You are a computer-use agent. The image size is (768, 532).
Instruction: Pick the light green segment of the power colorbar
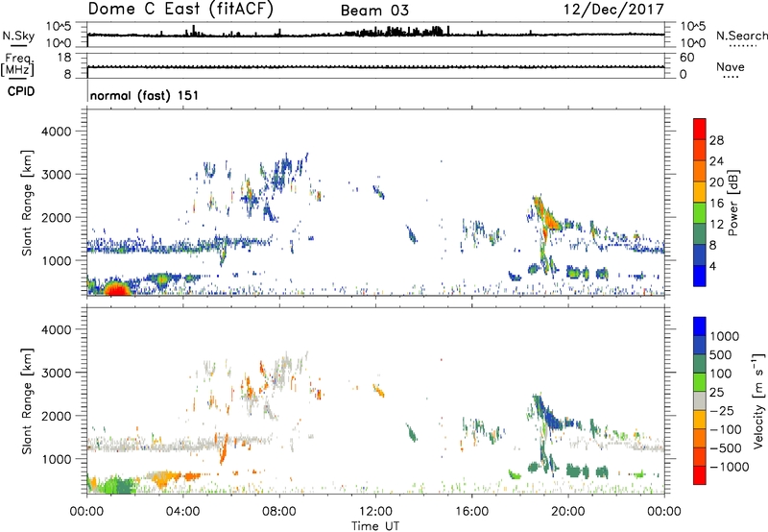coord(700,212)
